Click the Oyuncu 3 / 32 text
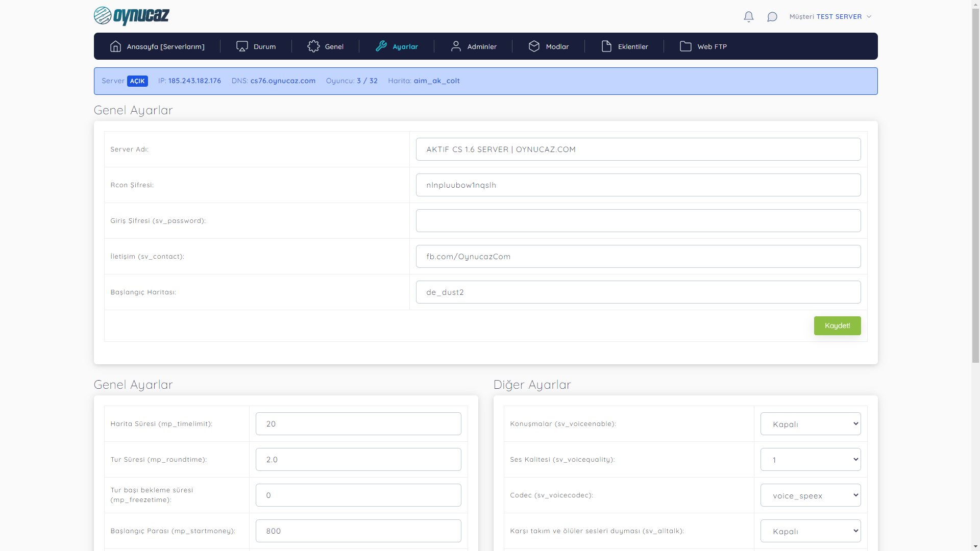This screenshot has width=980, height=551. (x=352, y=81)
